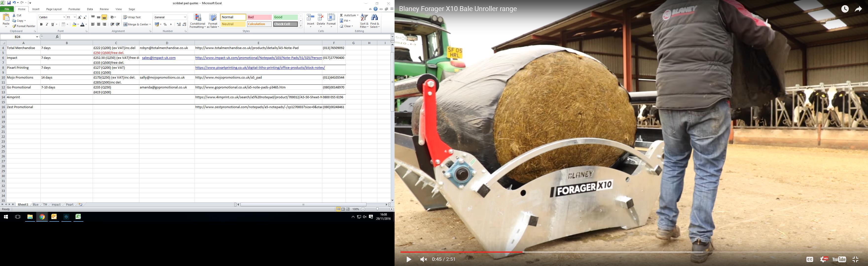Align cell text to the top
The image size is (868, 266).
pos(93,17)
